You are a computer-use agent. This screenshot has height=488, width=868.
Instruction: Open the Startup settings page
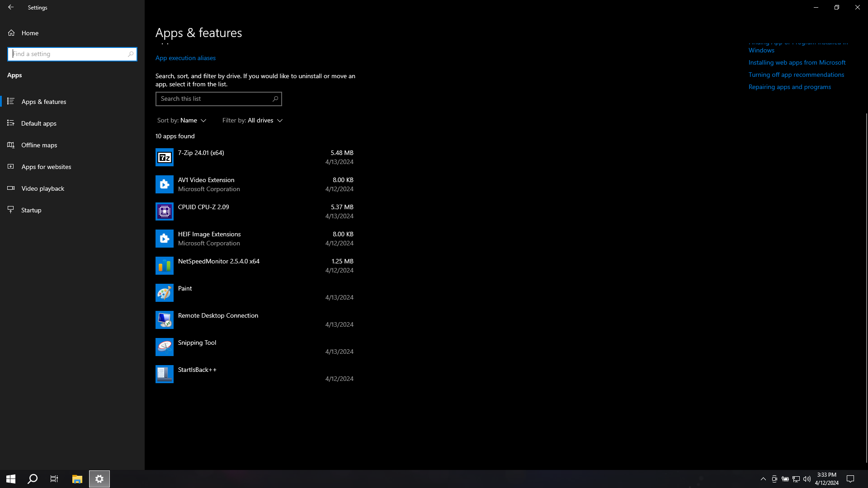tap(31, 210)
